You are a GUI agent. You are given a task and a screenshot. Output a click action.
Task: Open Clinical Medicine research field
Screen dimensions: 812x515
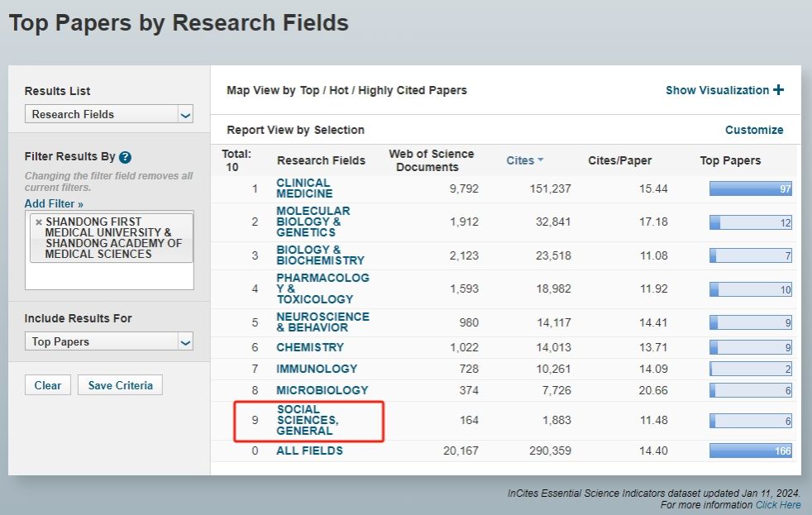[304, 188]
